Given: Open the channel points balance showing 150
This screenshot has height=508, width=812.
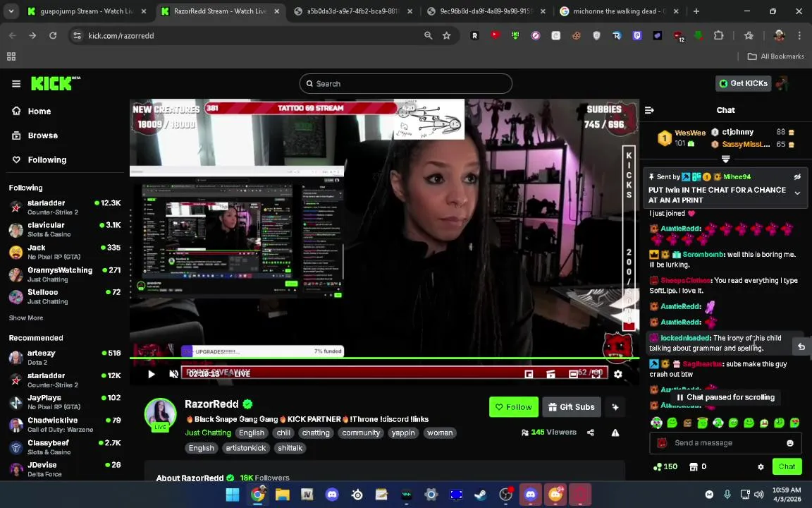Looking at the screenshot, I should pyautogui.click(x=665, y=466).
